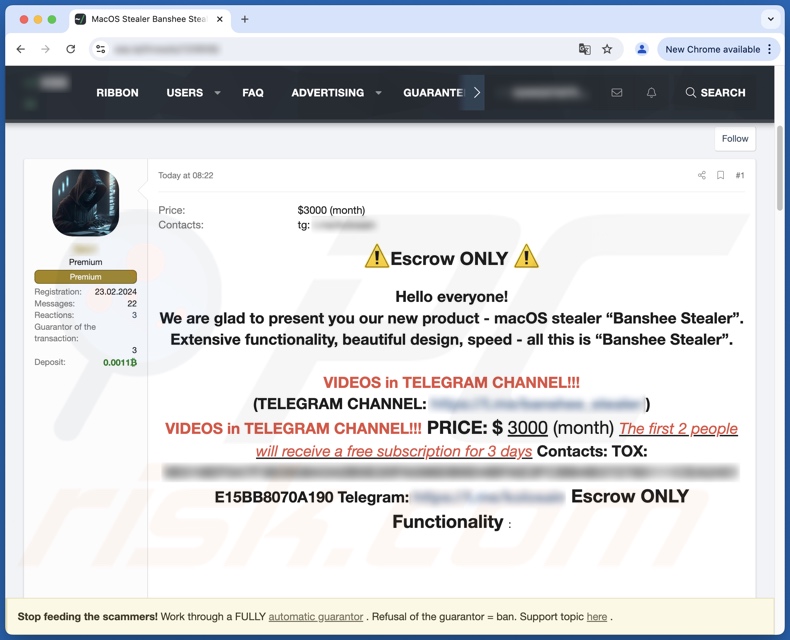Click the gold Premium badge
This screenshot has height=640, width=790.
pos(86,277)
